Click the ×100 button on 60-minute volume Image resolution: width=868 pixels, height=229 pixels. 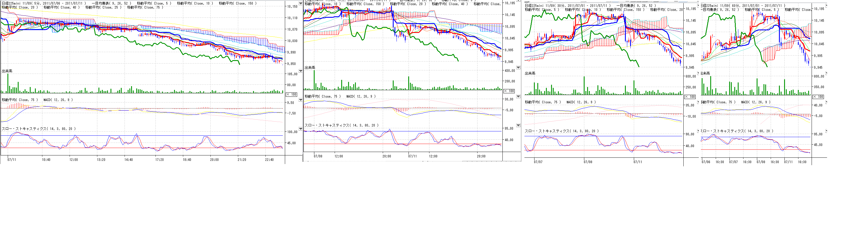tap(818, 97)
